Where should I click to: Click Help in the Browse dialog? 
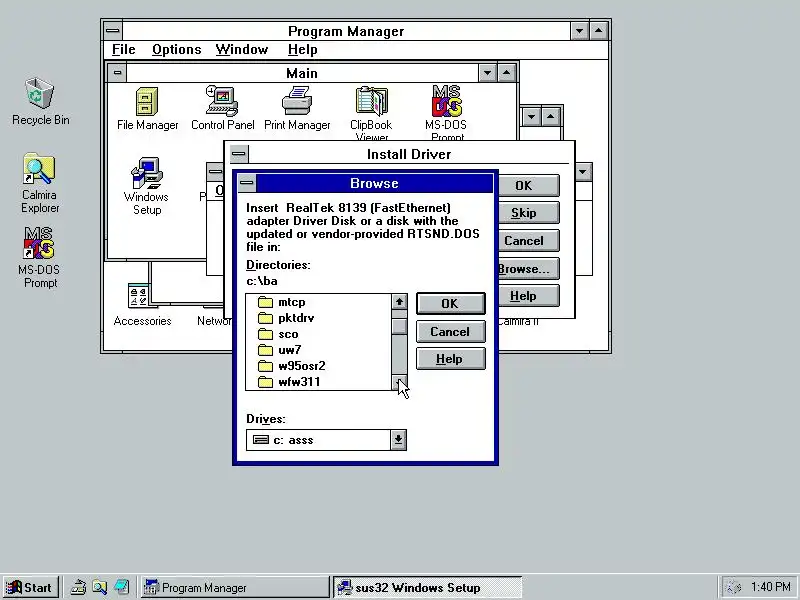[450, 359]
